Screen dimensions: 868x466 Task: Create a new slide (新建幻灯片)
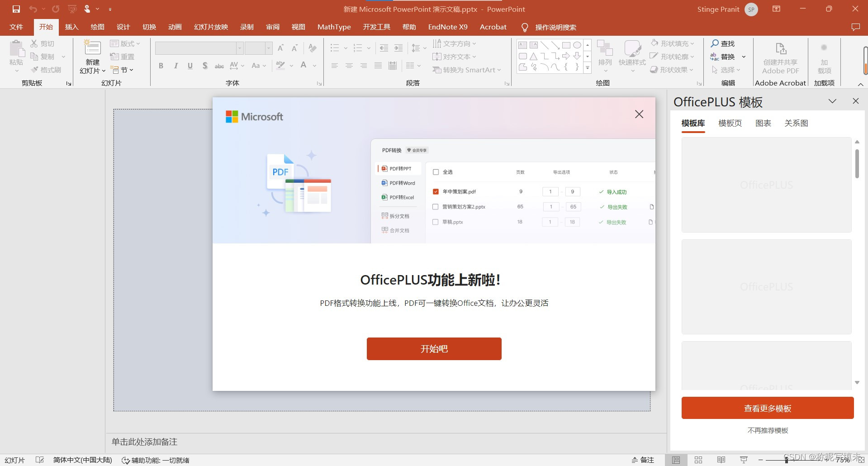(92, 57)
